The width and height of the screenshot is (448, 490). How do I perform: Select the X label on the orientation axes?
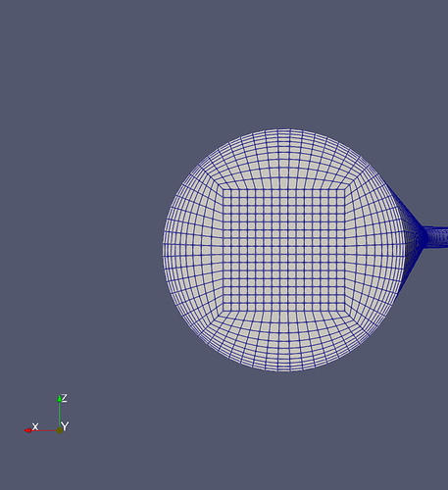coord(35,426)
